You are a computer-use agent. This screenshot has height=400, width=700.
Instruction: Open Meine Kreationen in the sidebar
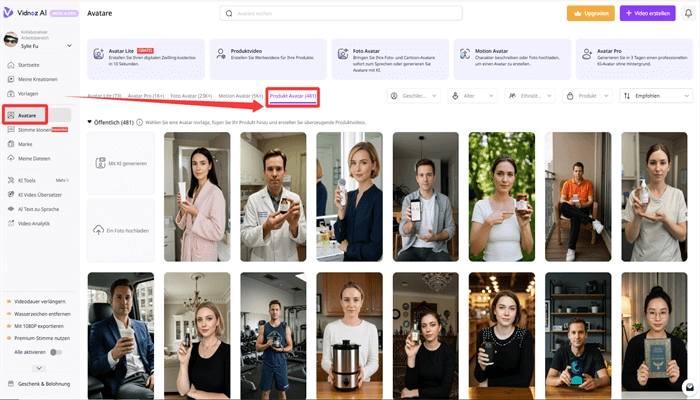37,79
